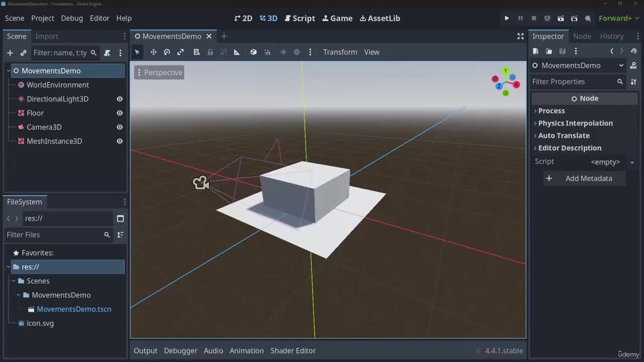Open FileSystem sort options
Screen dimensions: 644x362
(120, 235)
